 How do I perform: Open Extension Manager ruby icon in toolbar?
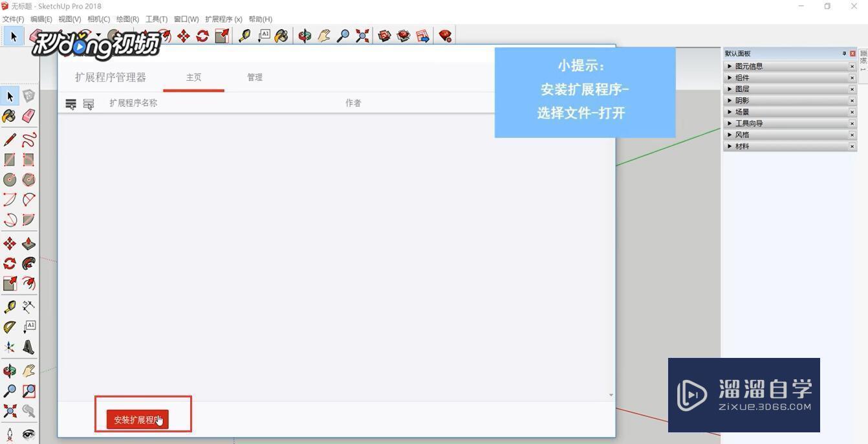click(445, 36)
